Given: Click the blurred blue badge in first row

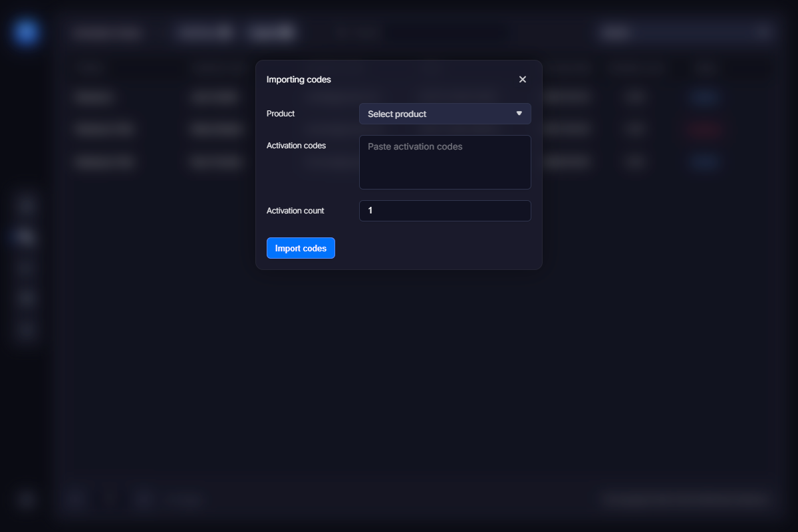Looking at the screenshot, I should click(704, 98).
